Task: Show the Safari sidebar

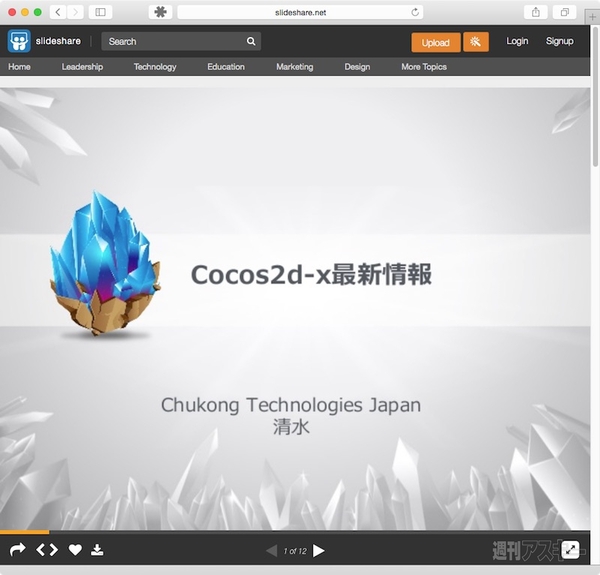Action: click(x=100, y=12)
